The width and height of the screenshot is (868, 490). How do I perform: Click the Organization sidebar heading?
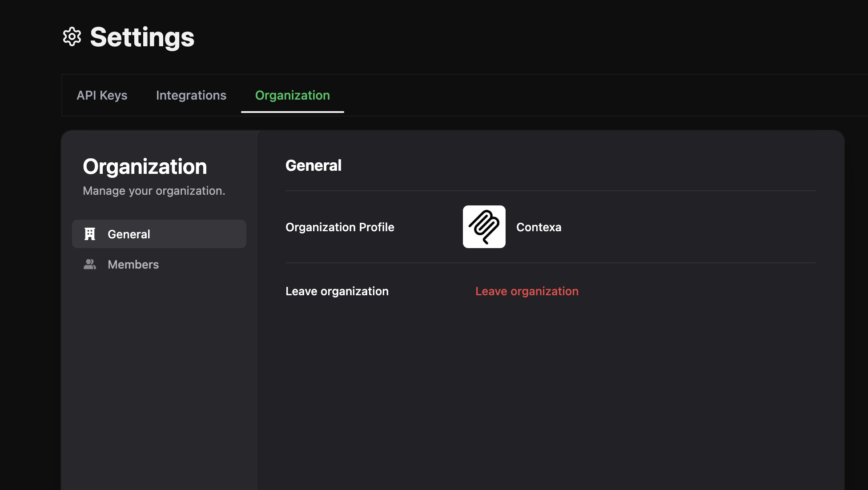click(x=145, y=167)
